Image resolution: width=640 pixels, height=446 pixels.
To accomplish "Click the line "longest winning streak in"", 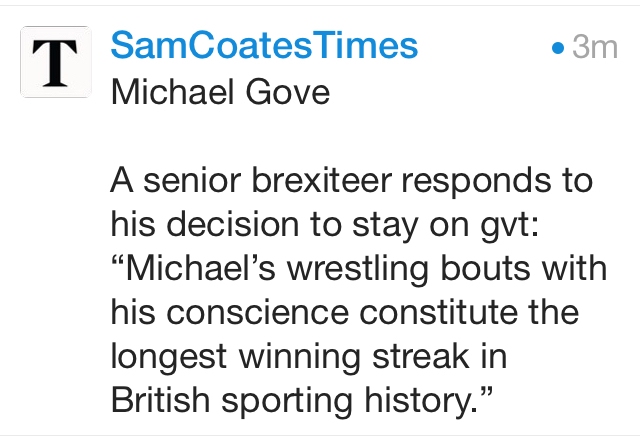I will click(309, 358).
